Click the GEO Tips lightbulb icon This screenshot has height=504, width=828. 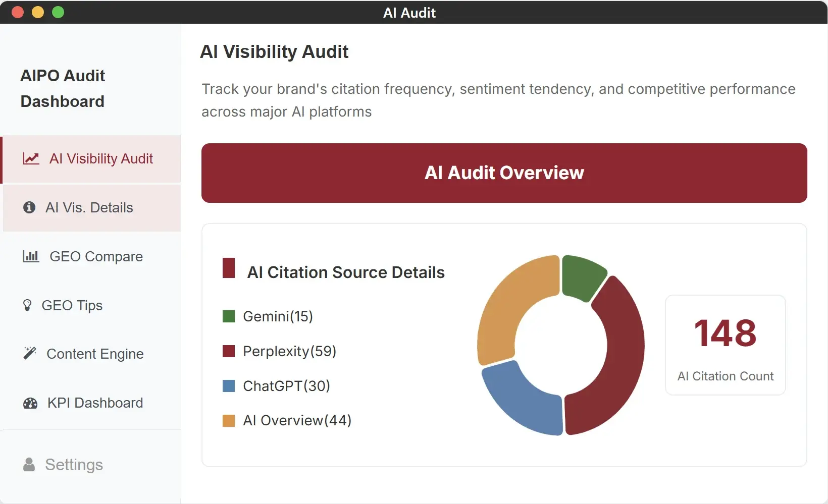pos(27,305)
